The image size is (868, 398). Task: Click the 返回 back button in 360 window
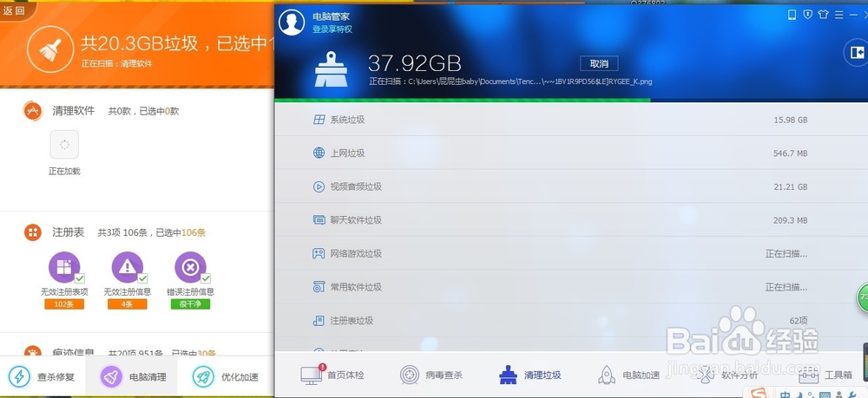(15, 10)
